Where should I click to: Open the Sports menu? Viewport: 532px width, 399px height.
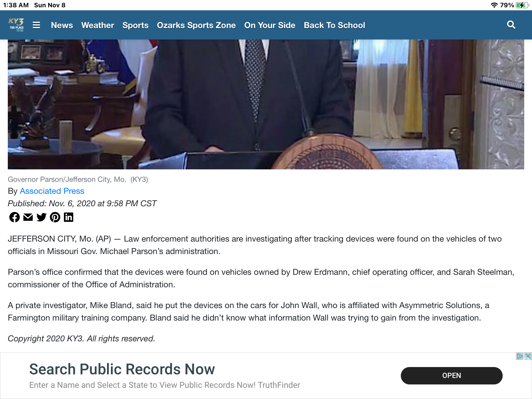pyautogui.click(x=135, y=25)
